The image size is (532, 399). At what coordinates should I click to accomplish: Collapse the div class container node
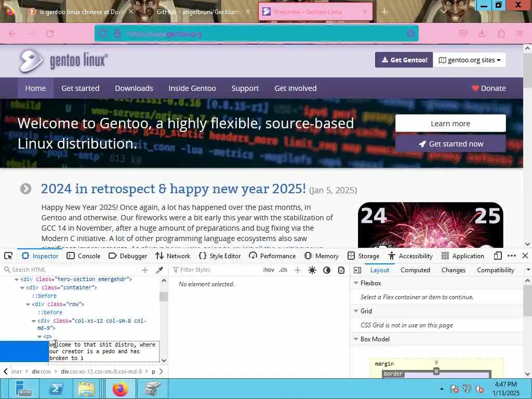click(22, 288)
